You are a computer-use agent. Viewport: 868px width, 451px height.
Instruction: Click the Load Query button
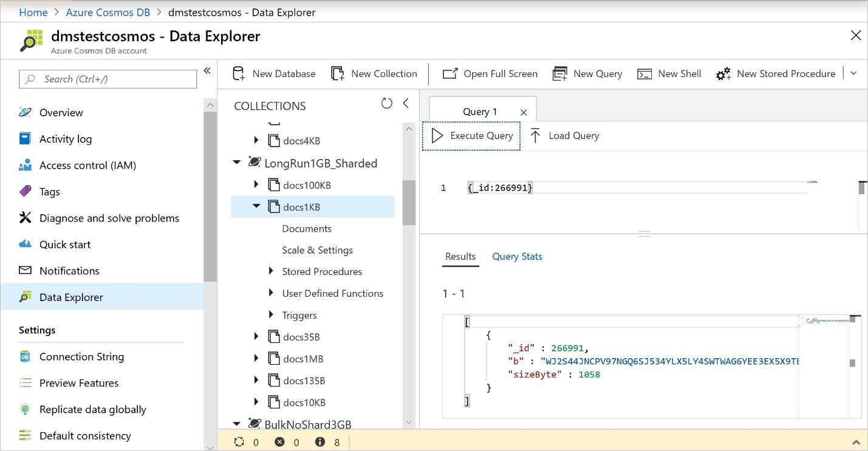[x=564, y=135]
